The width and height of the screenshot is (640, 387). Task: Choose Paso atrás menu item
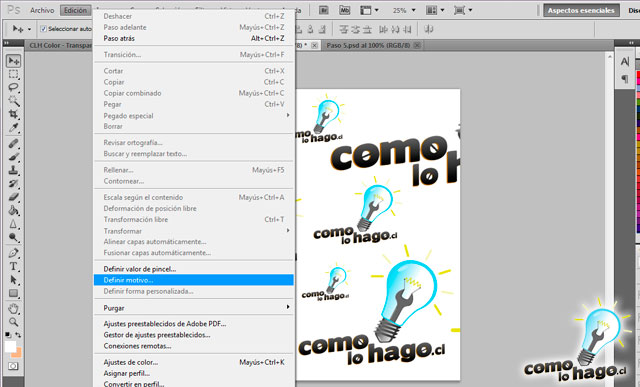coord(193,38)
